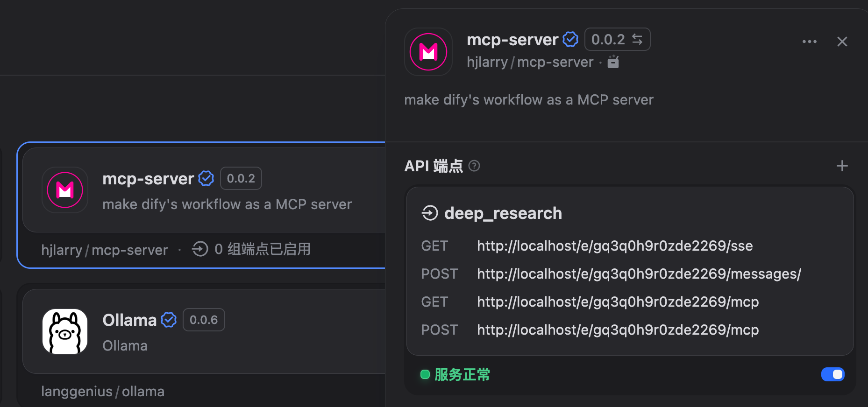Screen dimensions: 868x407
Task: Click the plugin description in the detail panel
Action: (529, 100)
